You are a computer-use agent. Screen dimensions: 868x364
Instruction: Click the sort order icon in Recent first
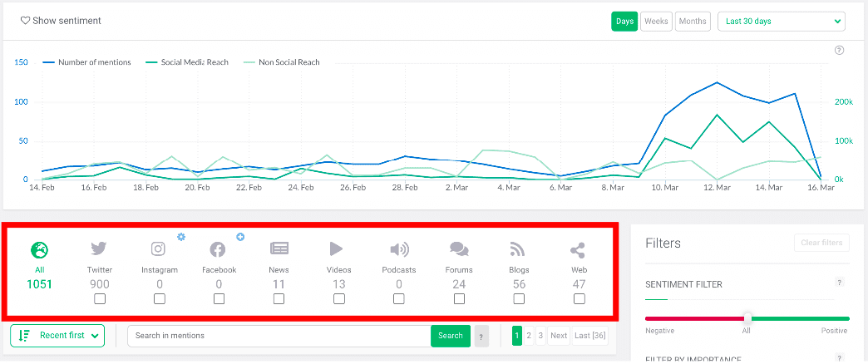coord(24,335)
